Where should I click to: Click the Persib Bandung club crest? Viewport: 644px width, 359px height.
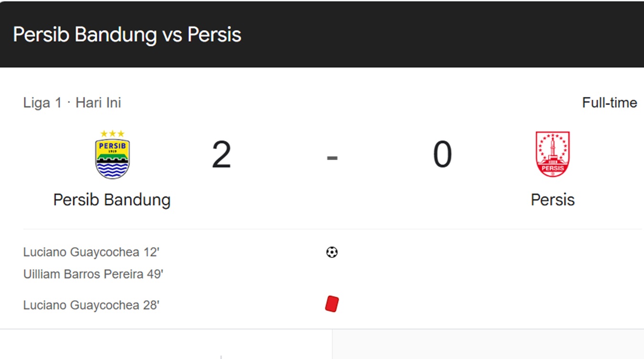click(x=112, y=158)
